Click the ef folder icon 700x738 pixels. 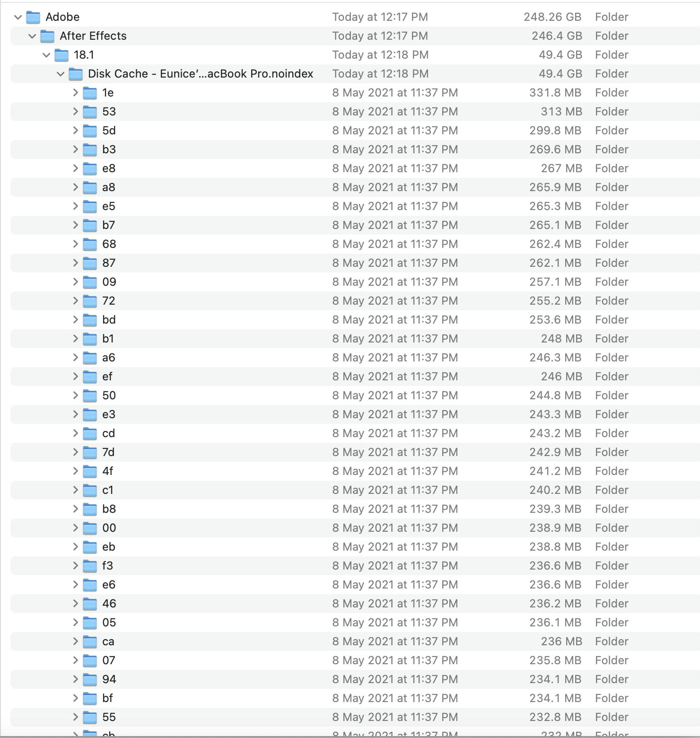coord(90,377)
